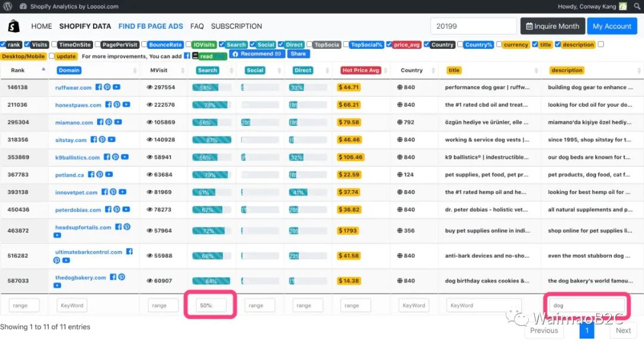Click the My Account button
Image resolution: width=644 pixels, height=345 pixels.
pos(612,26)
